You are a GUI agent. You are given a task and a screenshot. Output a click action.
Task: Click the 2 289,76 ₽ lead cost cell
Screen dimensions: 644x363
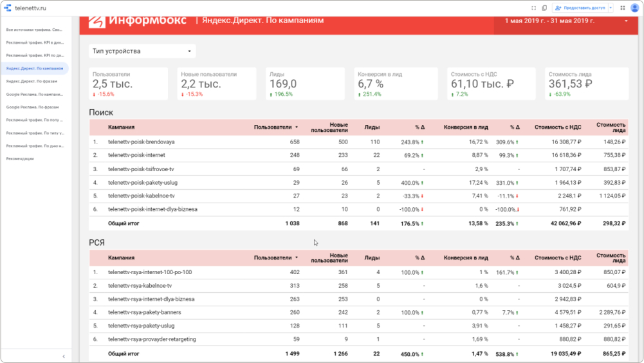click(612, 312)
